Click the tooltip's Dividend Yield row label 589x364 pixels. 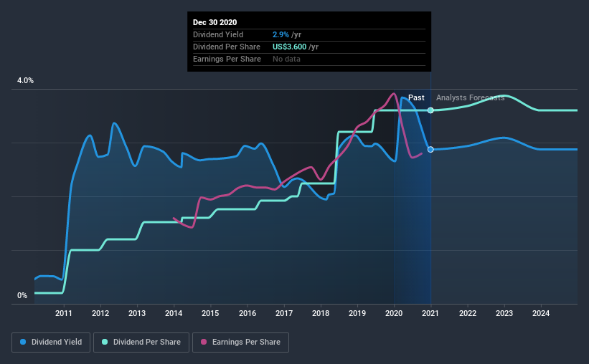click(x=218, y=34)
